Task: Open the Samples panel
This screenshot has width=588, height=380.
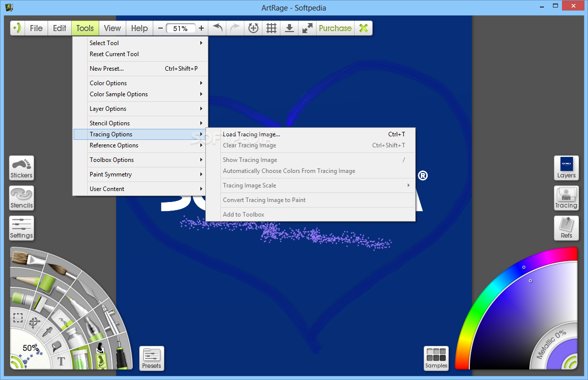Action: pyautogui.click(x=436, y=358)
